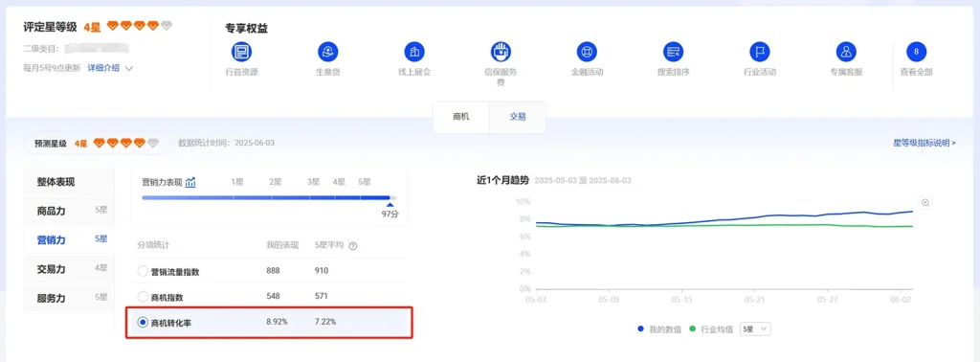Select the 商机转化率 radio button
Viewport: 980px width, 362px height.
coord(143,323)
